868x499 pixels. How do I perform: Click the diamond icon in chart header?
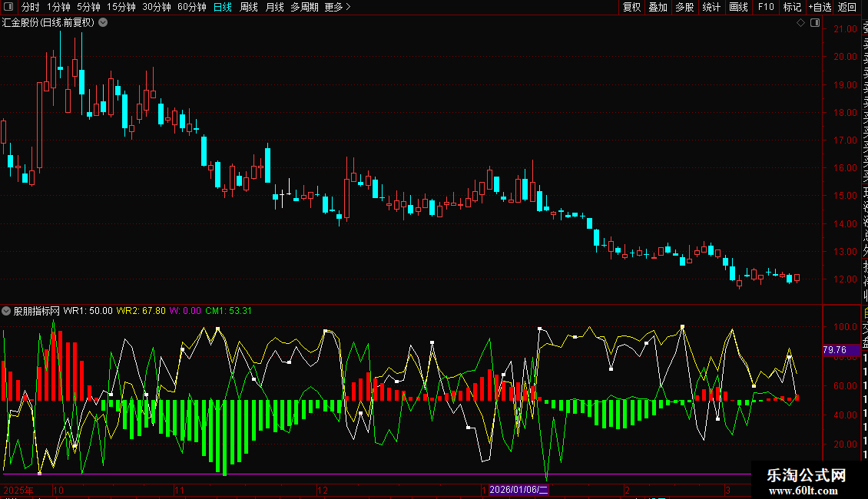(801, 23)
